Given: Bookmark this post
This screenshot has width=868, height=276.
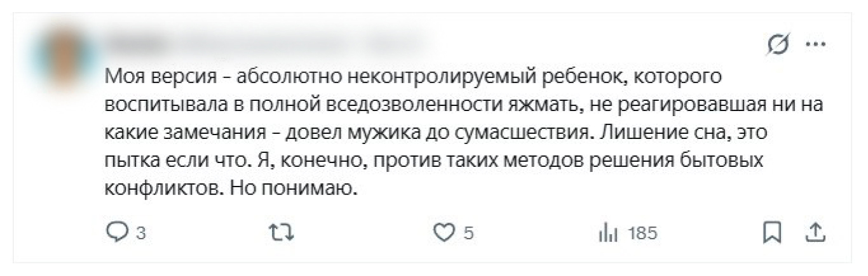Looking at the screenshot, I should click(771, 233).
